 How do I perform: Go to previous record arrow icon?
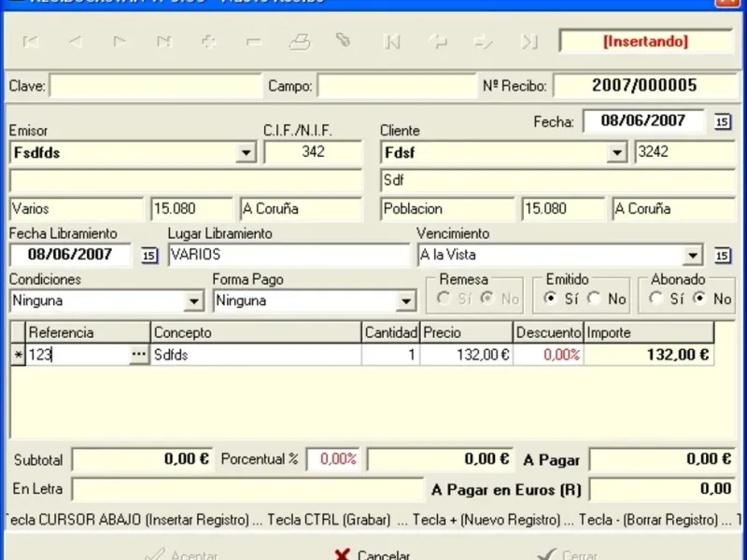[x=76, y=42]
